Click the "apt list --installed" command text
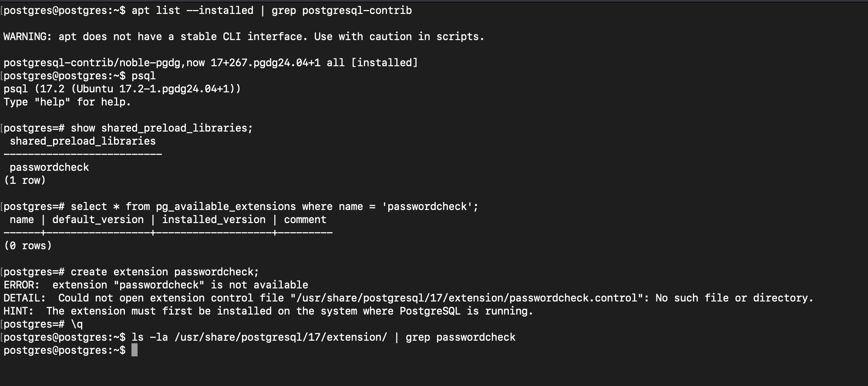Viewport: 868px width, 386px height. pos(192,10)
